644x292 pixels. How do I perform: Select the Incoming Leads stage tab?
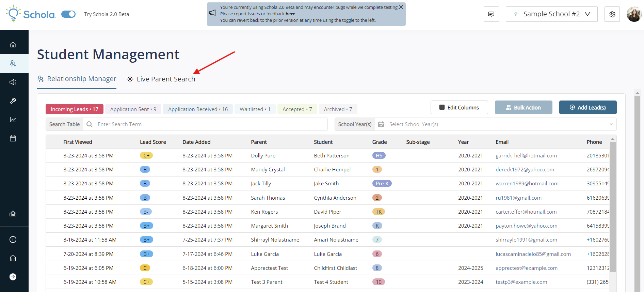(x=75, y=109)
